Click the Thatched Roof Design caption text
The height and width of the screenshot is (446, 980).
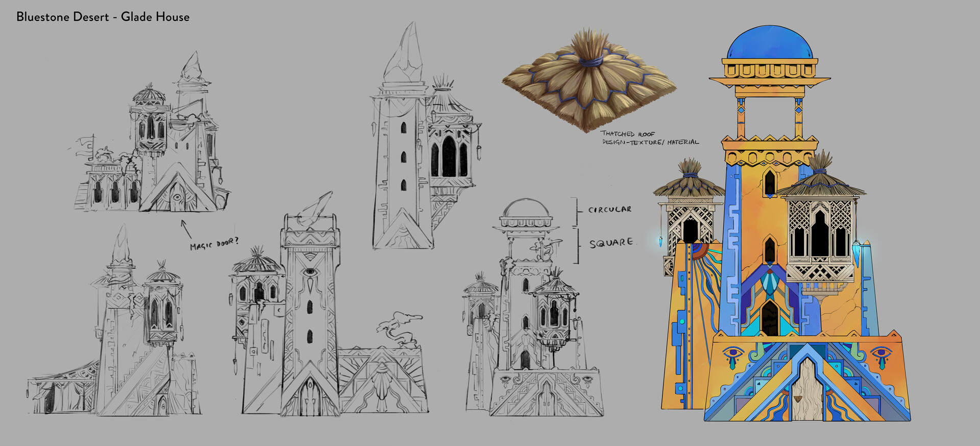point(650,138)
